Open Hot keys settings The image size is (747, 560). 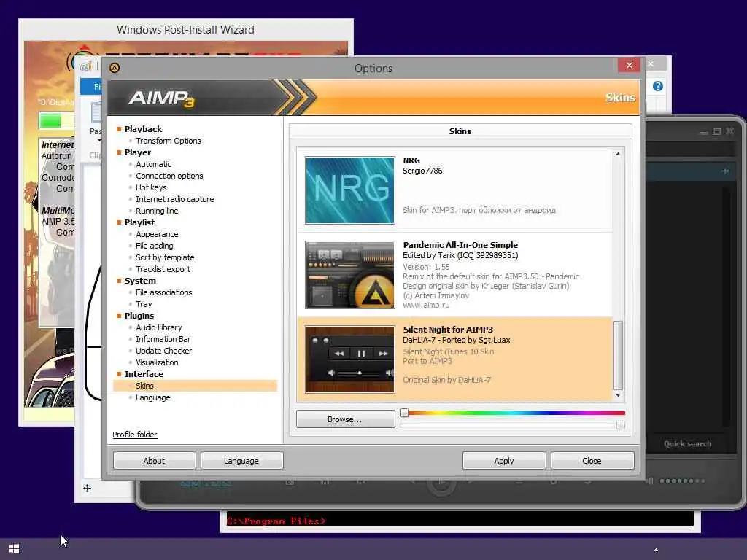click(151, 187)
